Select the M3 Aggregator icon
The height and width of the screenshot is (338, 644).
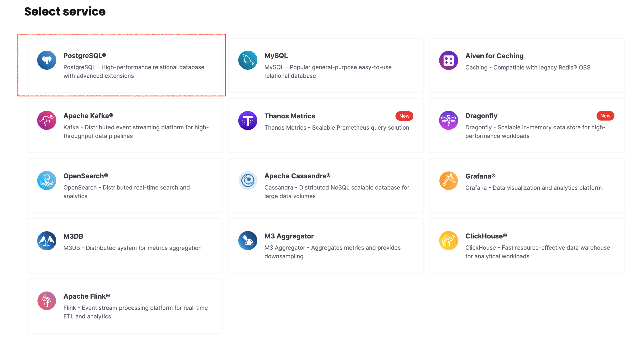248,240
